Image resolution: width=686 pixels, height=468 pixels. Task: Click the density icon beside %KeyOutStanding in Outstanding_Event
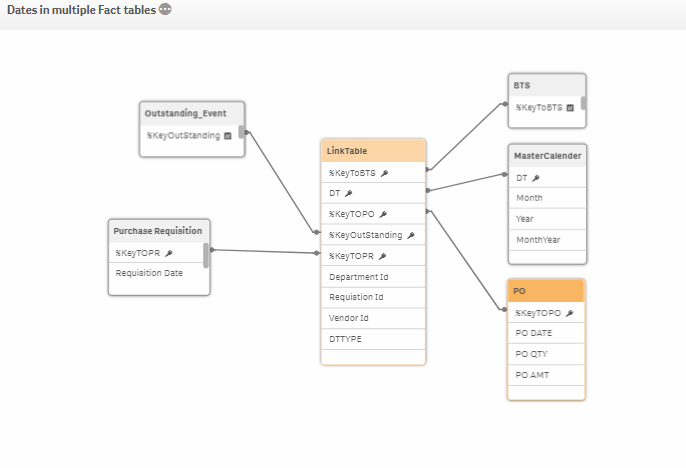point(228,135)
